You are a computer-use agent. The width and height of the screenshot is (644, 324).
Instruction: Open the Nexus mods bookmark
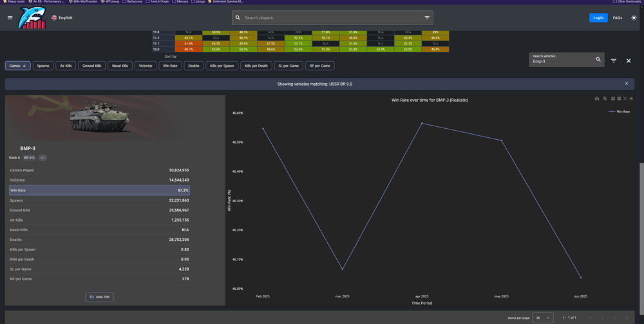(x=14, y=2)
